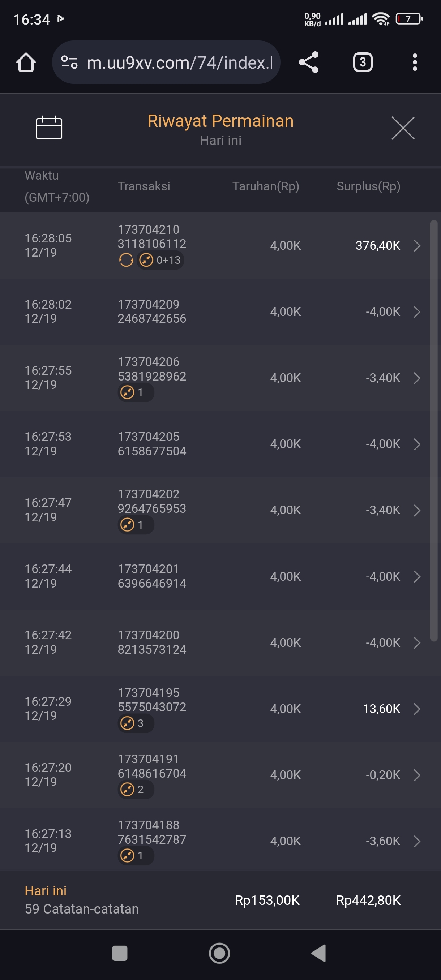The height and width of the screenshot is (980, 441).
Task: Tap the 0+13 scatter badge icon
Action: point(146,260)
